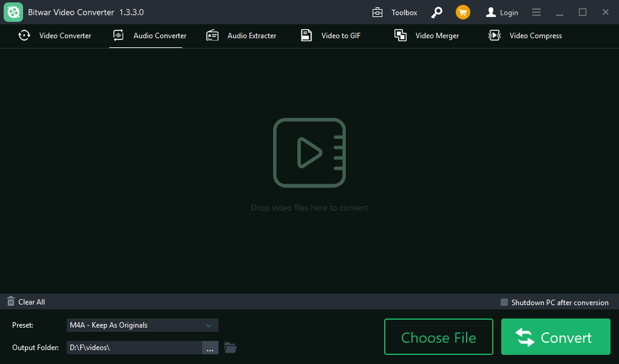The height and width of the screenshot is (364, 619).
Task: Open the Video Compress tab
Action: [x=525, y=36]
